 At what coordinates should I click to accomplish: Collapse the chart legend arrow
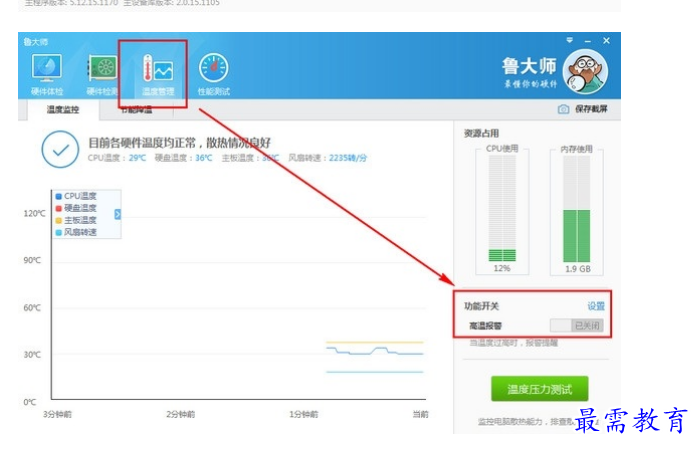[117, 214]
